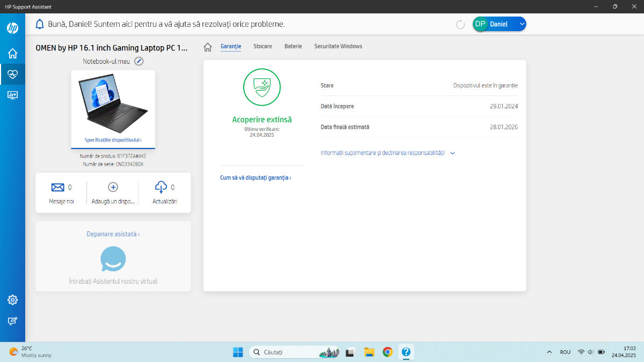Click the Wi-Fi network tray icon

point(581,352)
